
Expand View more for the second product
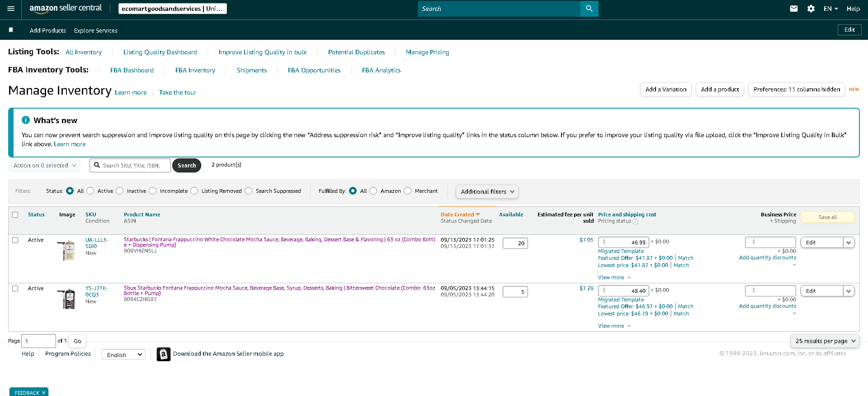click(614, 326)
